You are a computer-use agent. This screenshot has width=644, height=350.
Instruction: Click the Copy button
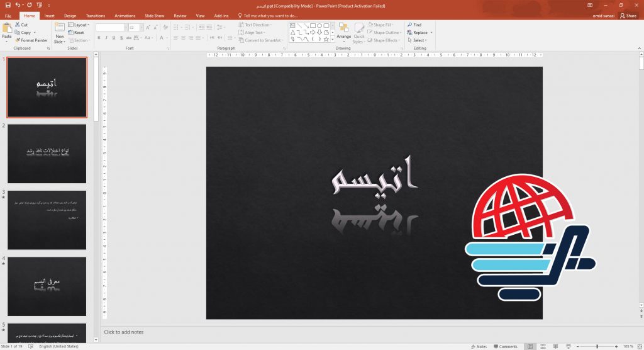point(23,33)
